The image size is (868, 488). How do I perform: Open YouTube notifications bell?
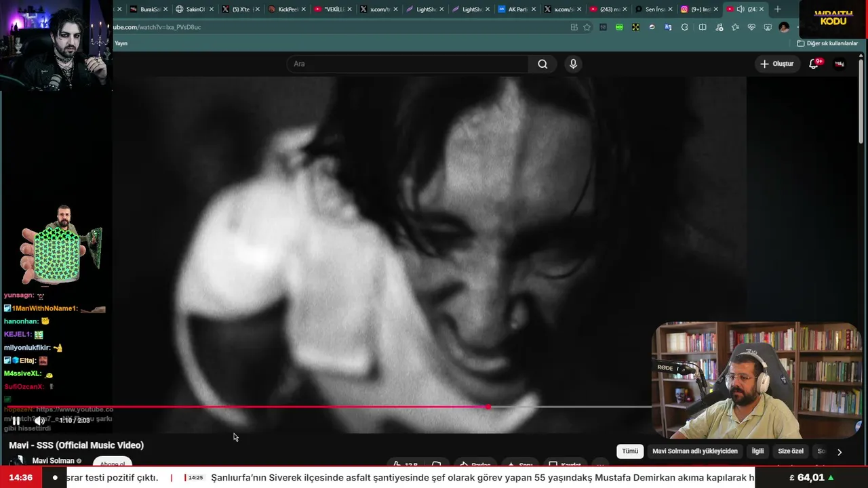click(814, 64)
